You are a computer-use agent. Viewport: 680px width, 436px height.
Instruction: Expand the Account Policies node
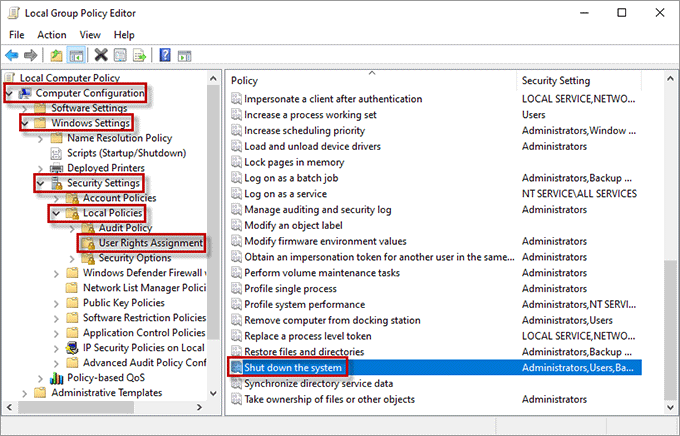[56, 198]
